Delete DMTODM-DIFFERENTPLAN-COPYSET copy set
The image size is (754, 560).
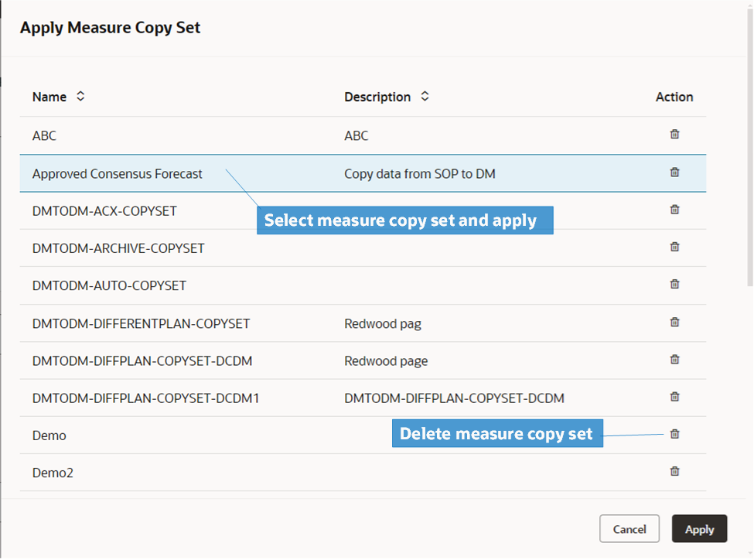point(674,322)
